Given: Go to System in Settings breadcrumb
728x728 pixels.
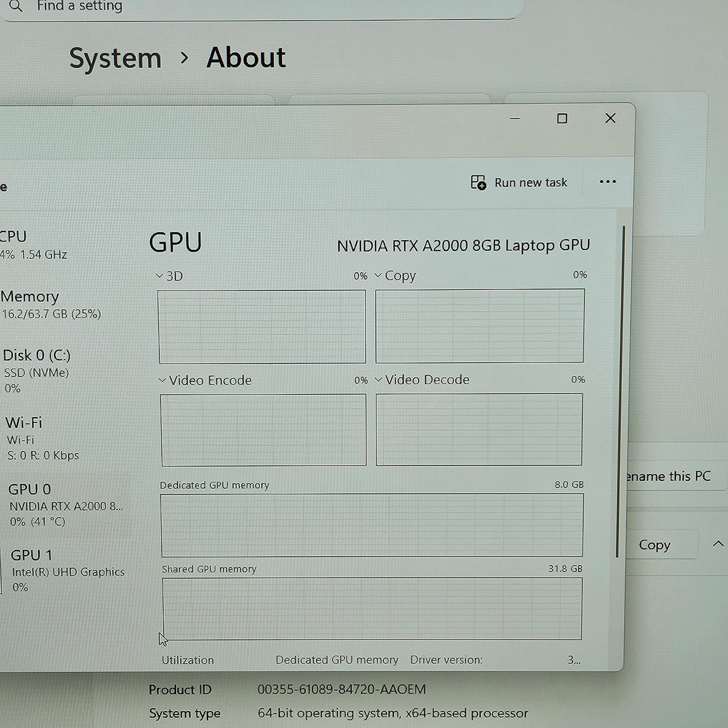Looking at the screenshot, I should click(115, 58).
